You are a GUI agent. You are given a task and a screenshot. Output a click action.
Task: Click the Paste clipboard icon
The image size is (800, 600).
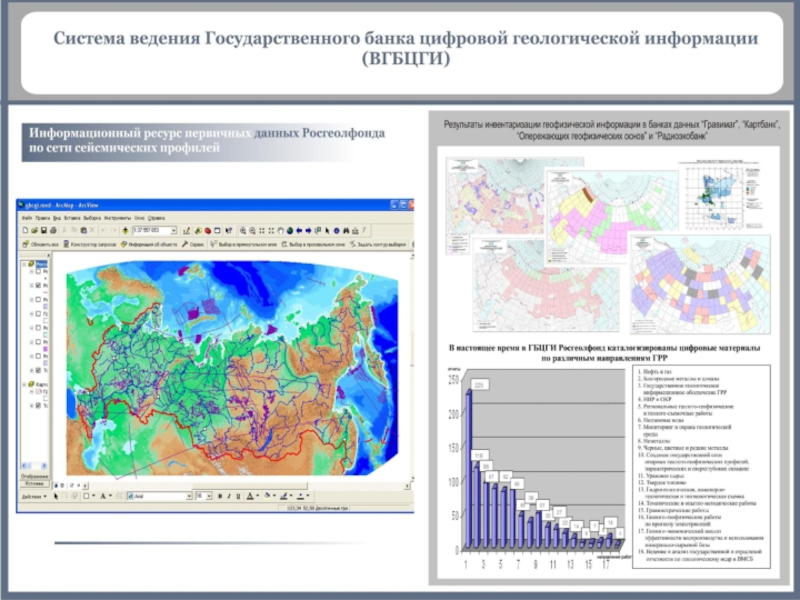(x=84, y=230)
